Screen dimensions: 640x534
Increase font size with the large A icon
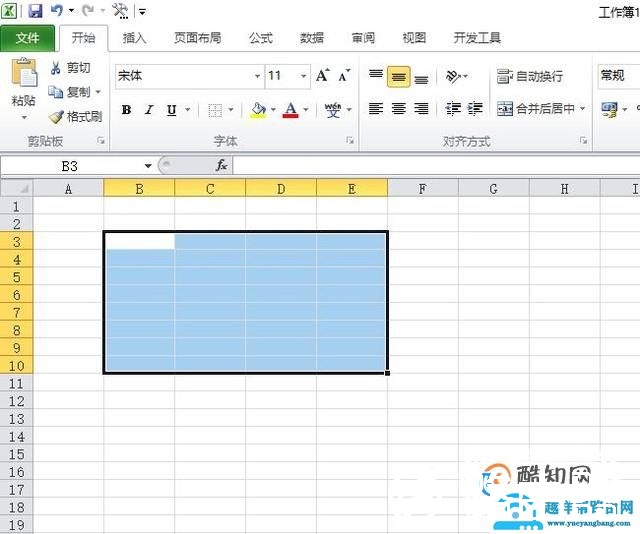pos(322,76)
